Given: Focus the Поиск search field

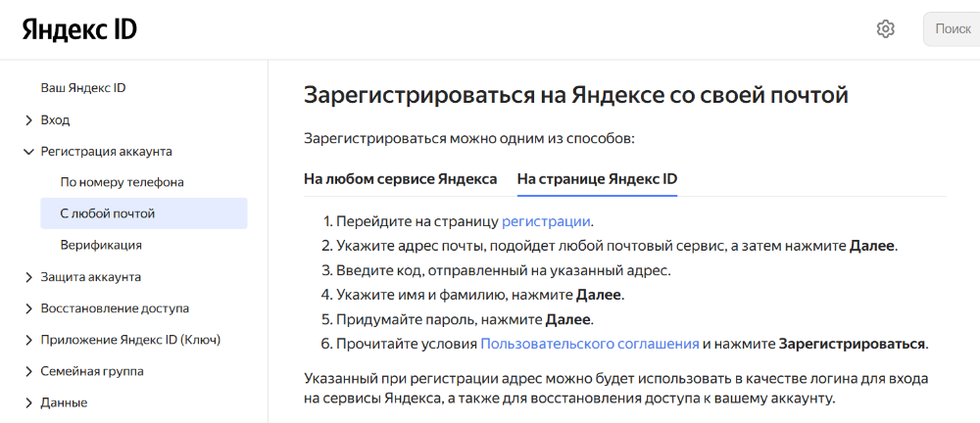Looking at the screenshot, I should (x=952, y=28).
